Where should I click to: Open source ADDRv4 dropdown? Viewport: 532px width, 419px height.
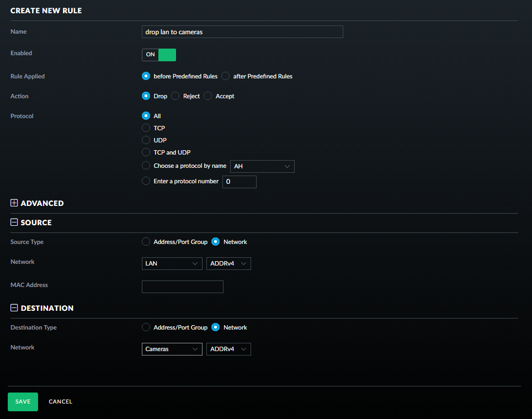click(x=228, y=264)
